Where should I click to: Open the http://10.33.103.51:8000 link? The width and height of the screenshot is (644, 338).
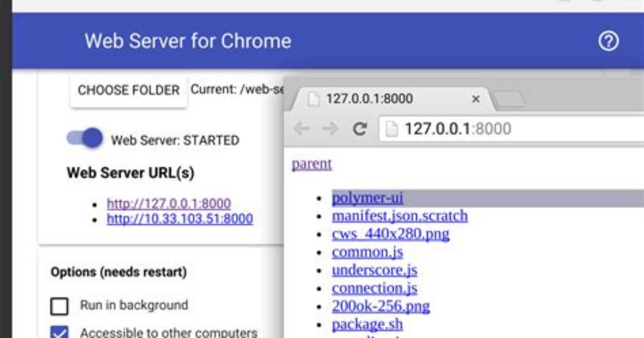click(x=180, y=219)
